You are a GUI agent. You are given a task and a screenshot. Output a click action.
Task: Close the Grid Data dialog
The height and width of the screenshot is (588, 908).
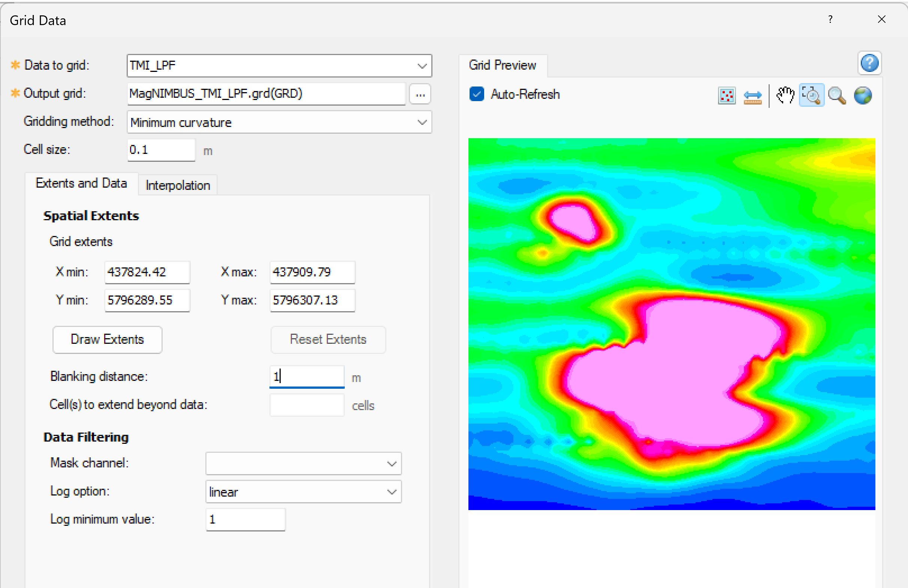click(x=882, y=19)
